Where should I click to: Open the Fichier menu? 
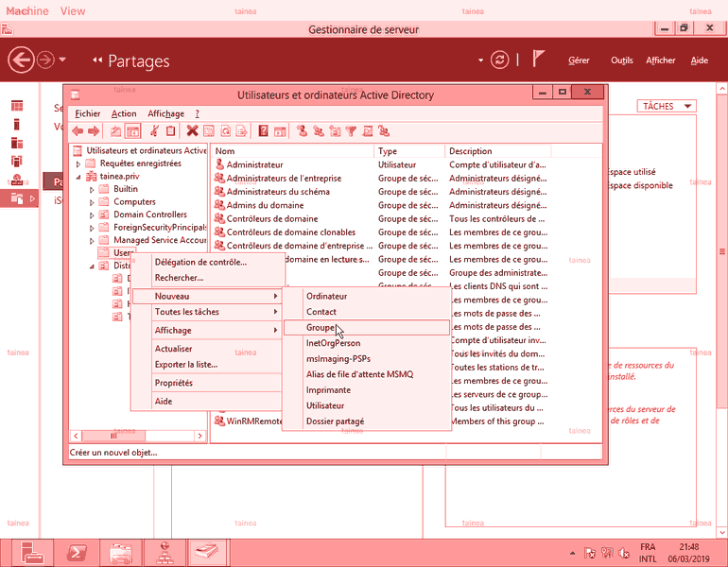click(x=88, y=113)
